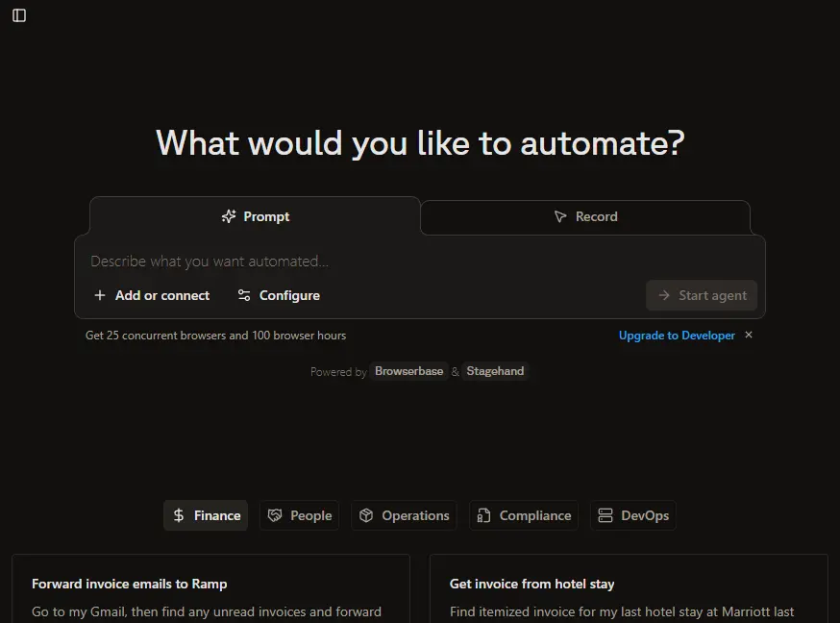Screen dimensions: 840x623
Task: Select the DevOps category tab
Action: pyautogui.click(x=633, y=515)
